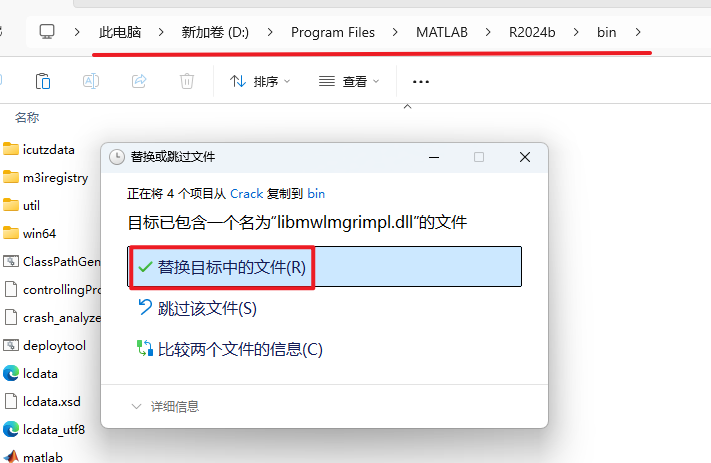Open the 排序 (Sort) dropdown
711x463 pixels.
(x=260, y=81)
